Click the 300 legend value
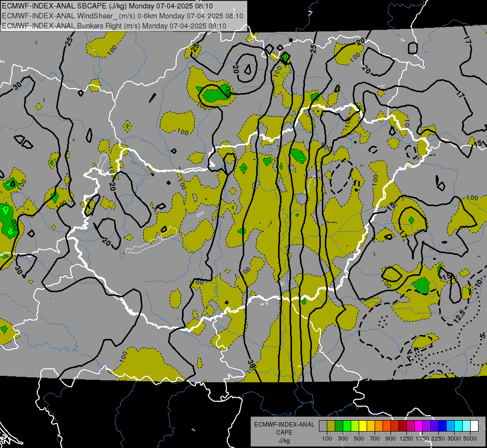Image resolution: width=487 pixels, height=448 pixels. pyautogui.click(x=343, y=439)
